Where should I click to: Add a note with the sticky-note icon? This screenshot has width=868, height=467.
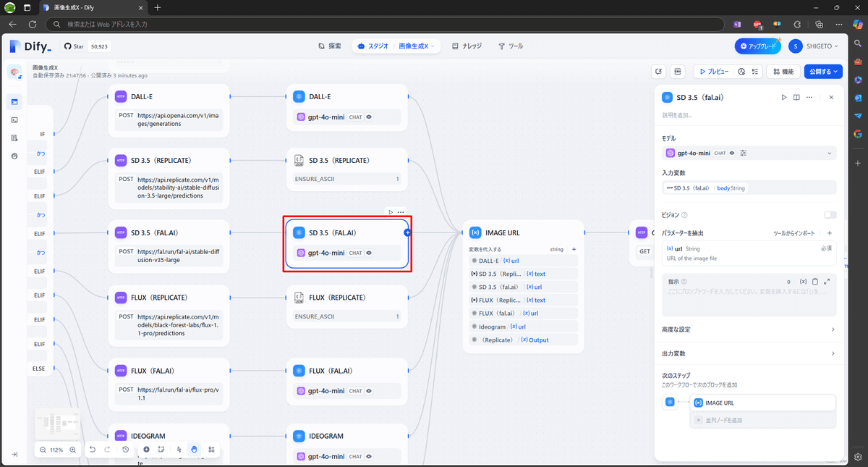(x=161, y=450)
